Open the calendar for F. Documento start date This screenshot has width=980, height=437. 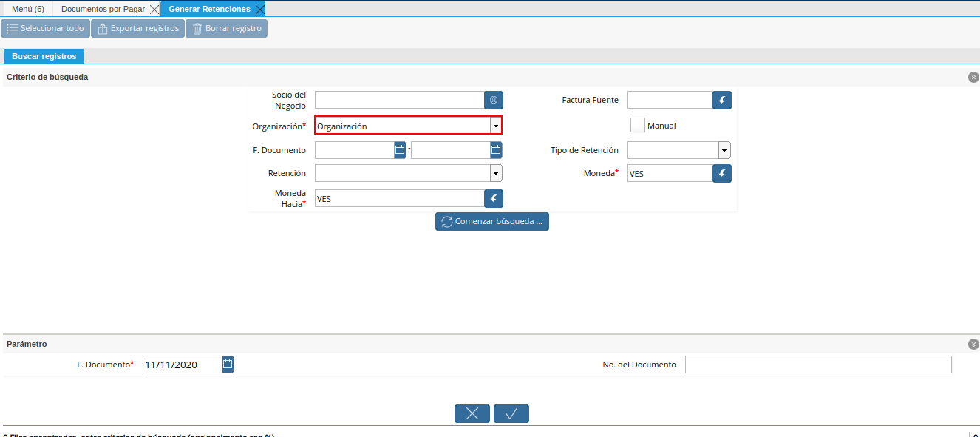coord(398,149)
